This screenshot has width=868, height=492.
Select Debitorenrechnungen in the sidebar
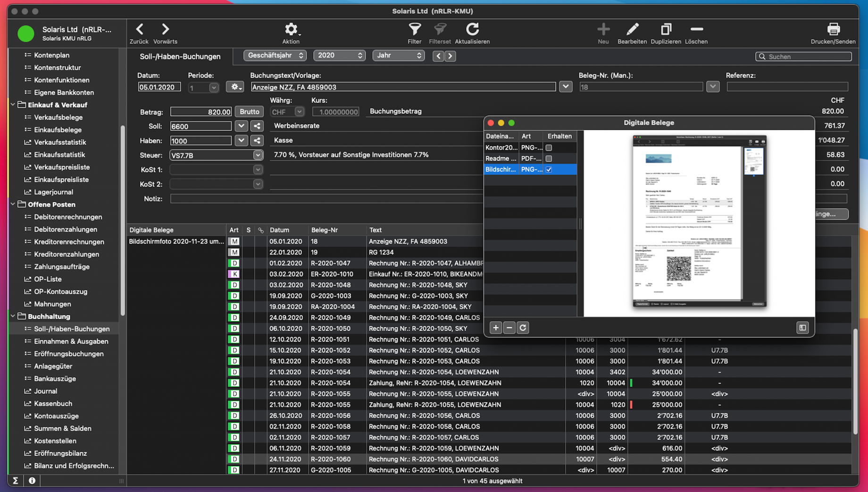click(68, 217)
